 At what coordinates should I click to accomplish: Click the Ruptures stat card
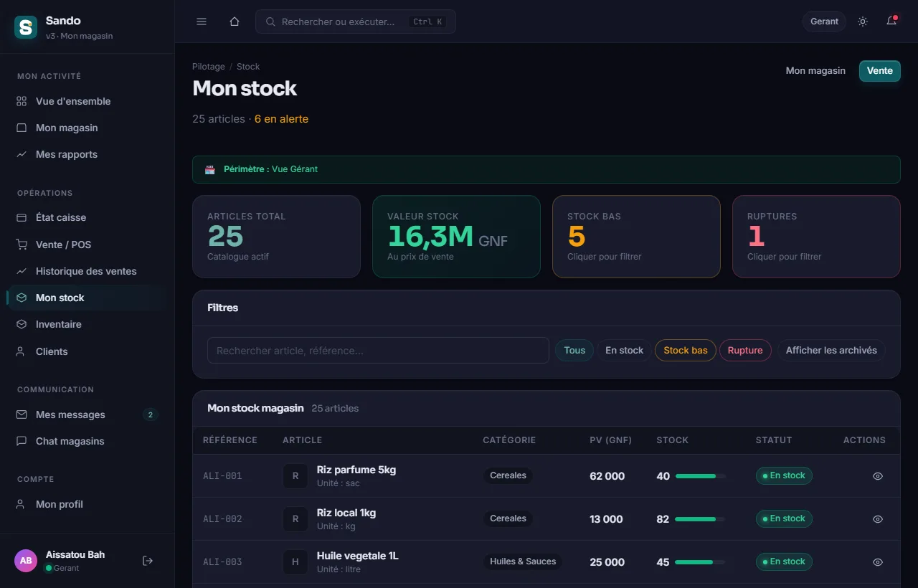pos(816,237)
